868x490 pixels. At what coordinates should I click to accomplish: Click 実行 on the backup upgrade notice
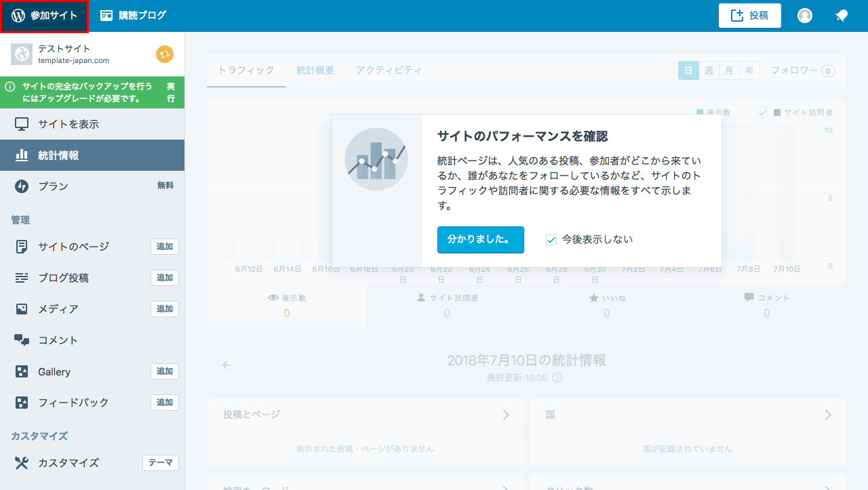pyautogui.click(x=171, y=93)
